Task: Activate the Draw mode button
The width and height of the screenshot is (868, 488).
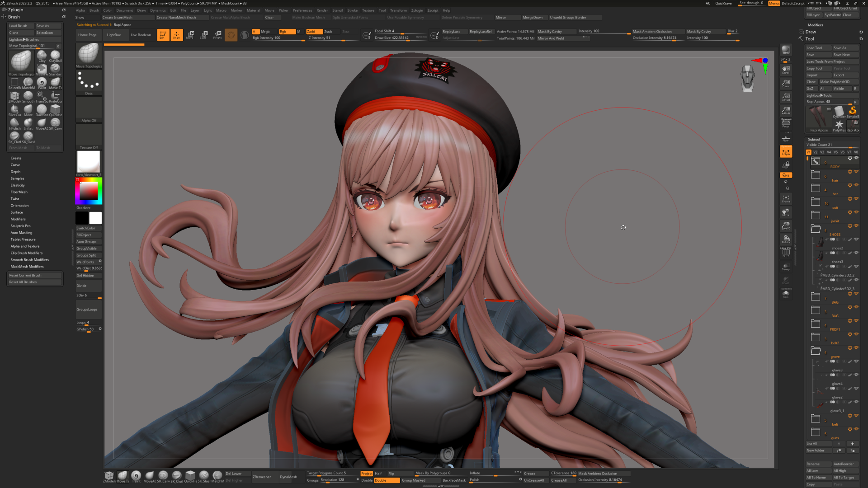Action: [x=177, y=35]
